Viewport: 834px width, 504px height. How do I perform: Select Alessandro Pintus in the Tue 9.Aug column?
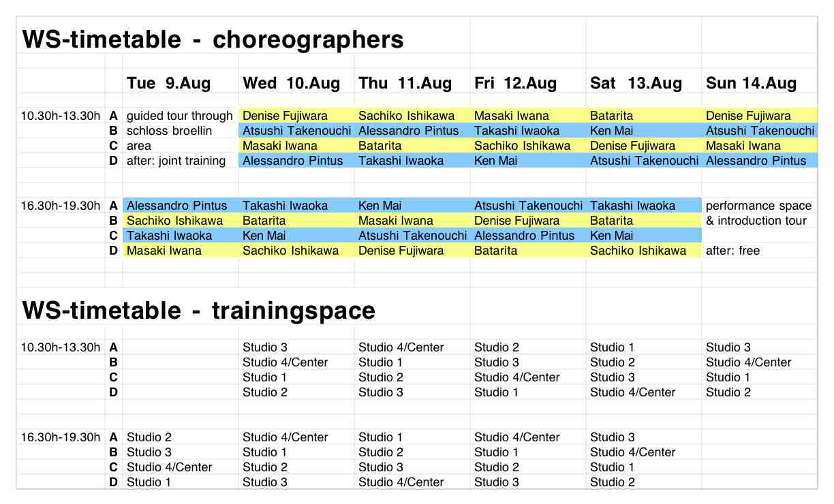(x=177, y=206)
